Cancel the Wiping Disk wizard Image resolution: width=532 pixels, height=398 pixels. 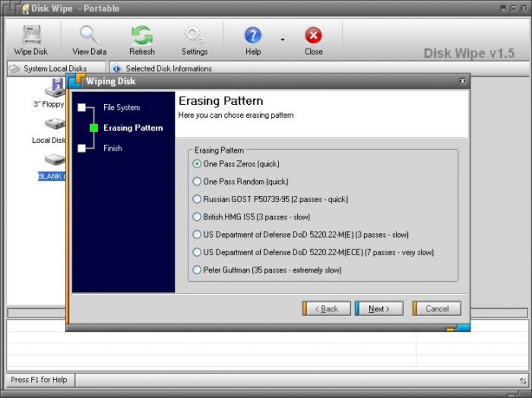[x=437, y=308]
